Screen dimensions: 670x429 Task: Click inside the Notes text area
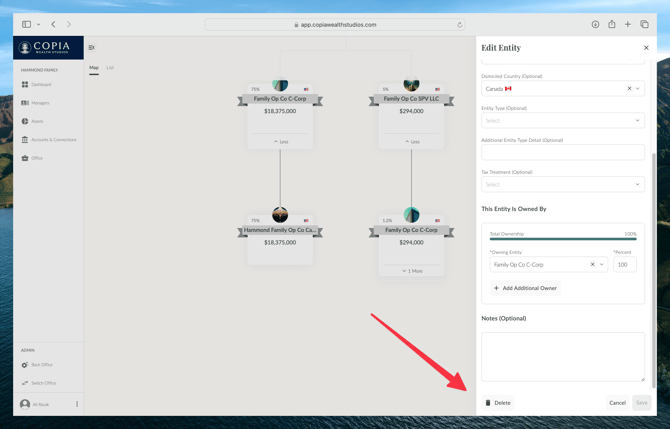tap(562, 356)
